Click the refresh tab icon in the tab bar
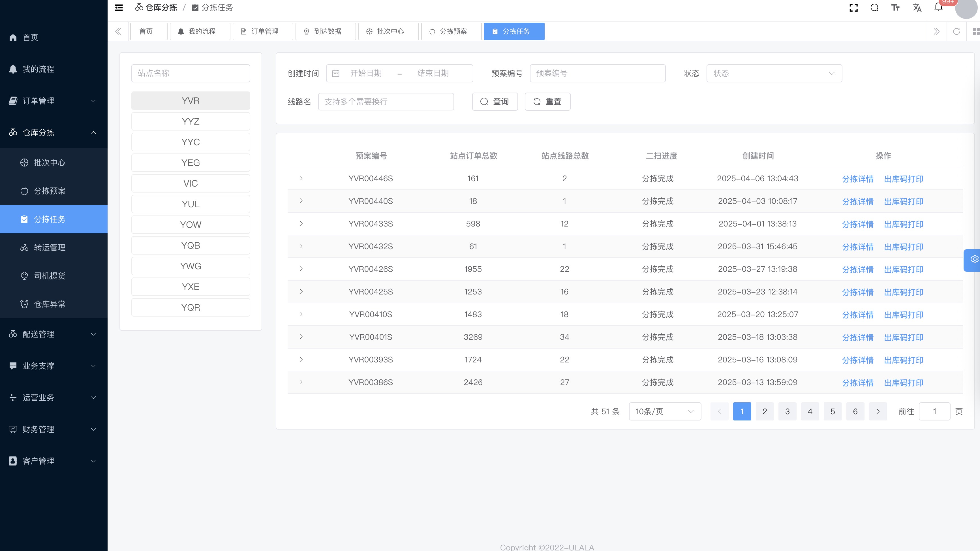This screenshot has width=980, height=551. tap(957, 31)
